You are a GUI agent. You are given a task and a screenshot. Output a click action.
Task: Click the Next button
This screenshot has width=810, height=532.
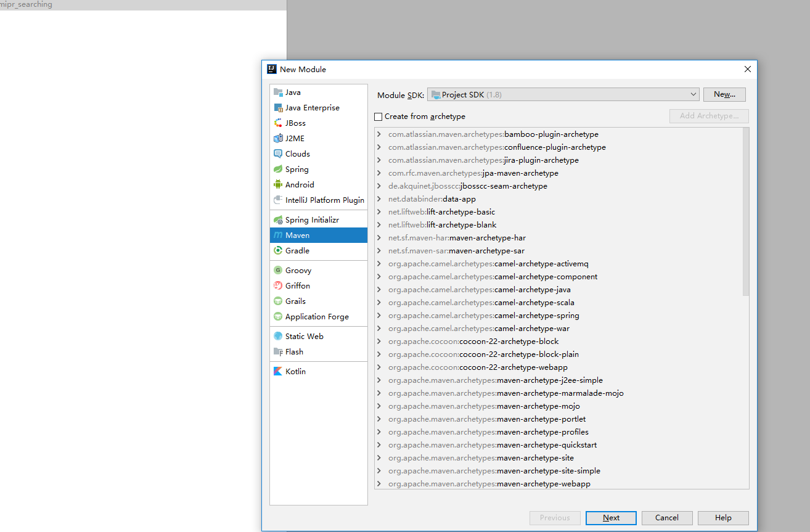(611, 518)
